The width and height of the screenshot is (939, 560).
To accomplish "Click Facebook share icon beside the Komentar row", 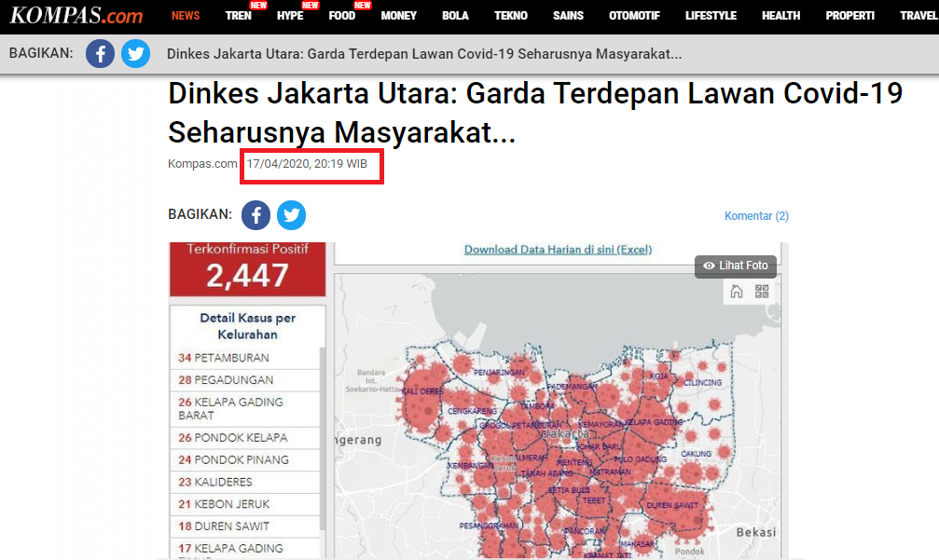I will click(x=256, y=215).
